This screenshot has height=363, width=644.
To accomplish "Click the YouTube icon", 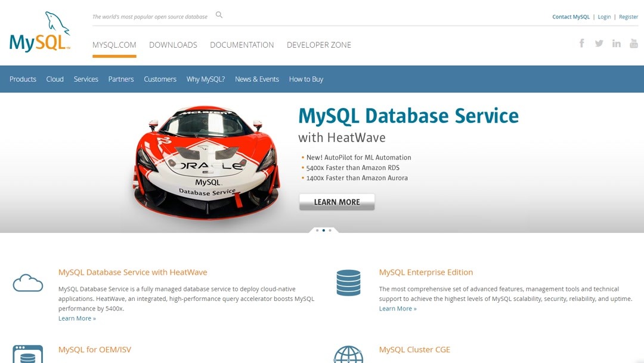I will point(633,43).
